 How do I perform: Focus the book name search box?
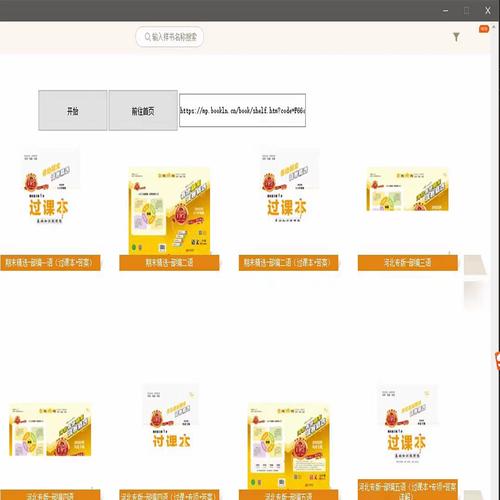tap(170, 37)
